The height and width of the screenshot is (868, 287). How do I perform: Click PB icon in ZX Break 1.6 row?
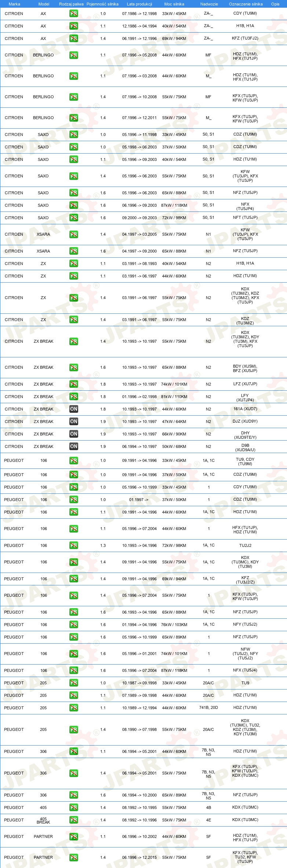74,367
